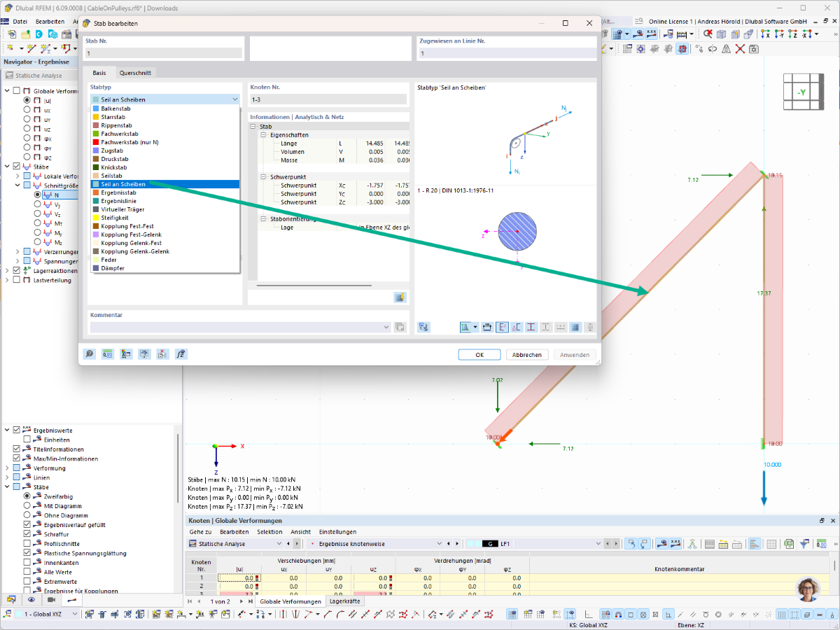Click the Stab Nr. field with value 1
The height and width of the screenshot is (630, 840).
163,53
